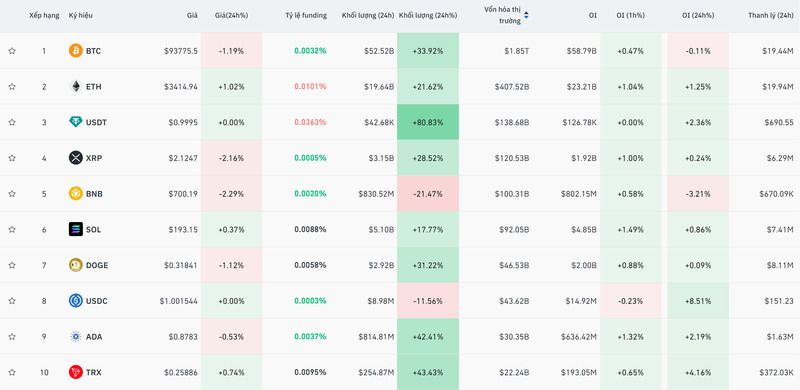Screen dimensions: 800x390
Task: Click the Bitcoin BTC coin icon
Action: pos(76,51)
